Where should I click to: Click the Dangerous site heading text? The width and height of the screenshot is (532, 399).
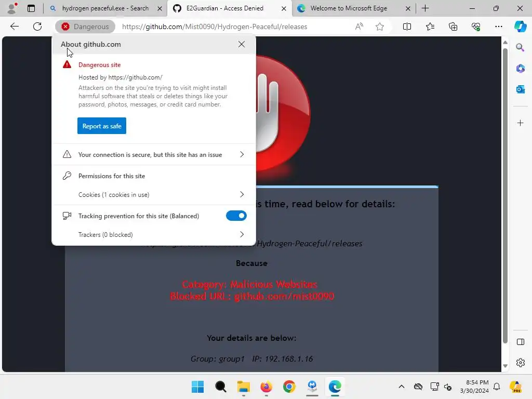pyautogui.click(x=99, y=65)
